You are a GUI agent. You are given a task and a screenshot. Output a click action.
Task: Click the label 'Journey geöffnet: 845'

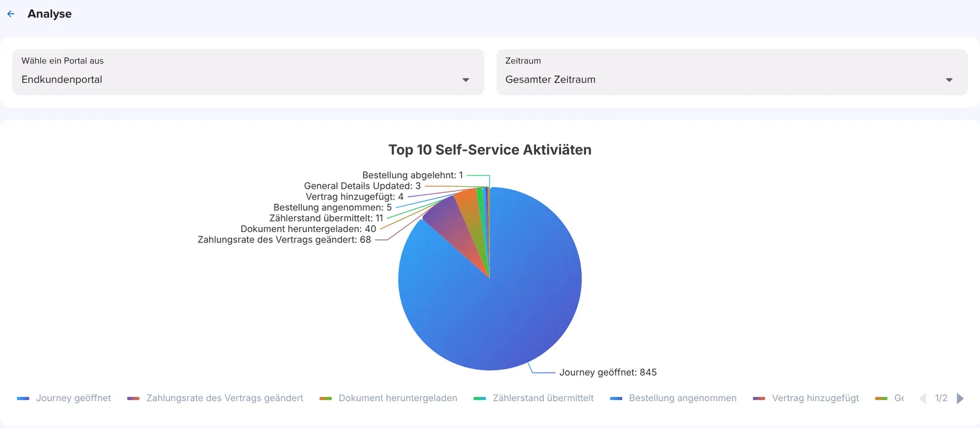pyautogui.click(x=608, y=372)
